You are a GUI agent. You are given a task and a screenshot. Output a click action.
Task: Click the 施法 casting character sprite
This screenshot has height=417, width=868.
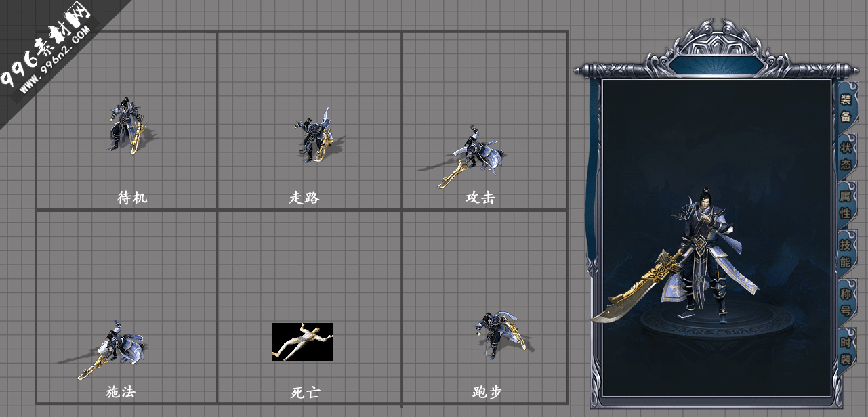[103, 349]
